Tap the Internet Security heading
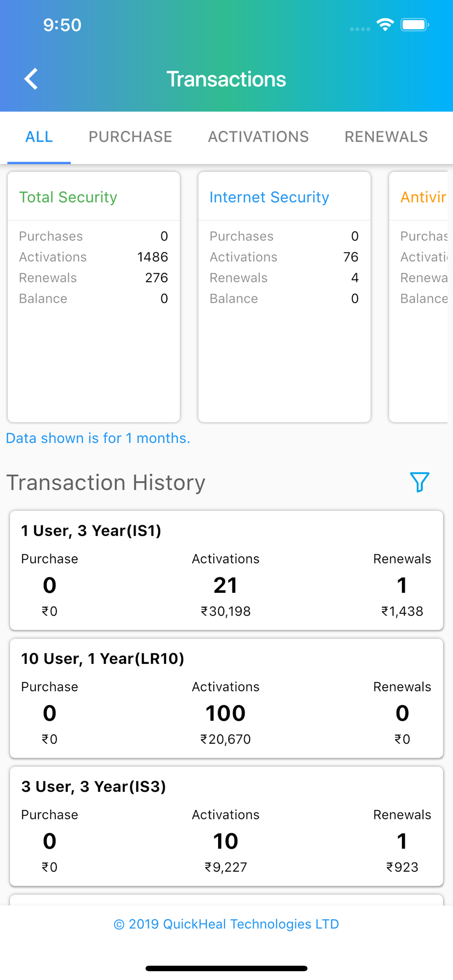The image size is (453, 980). click(269, 197)
